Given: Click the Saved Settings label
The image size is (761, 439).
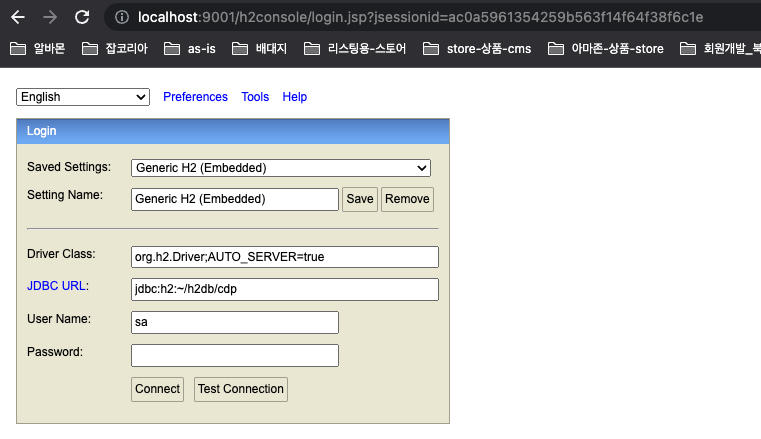Looking at the screenshot, I should [x=69, y=167].
